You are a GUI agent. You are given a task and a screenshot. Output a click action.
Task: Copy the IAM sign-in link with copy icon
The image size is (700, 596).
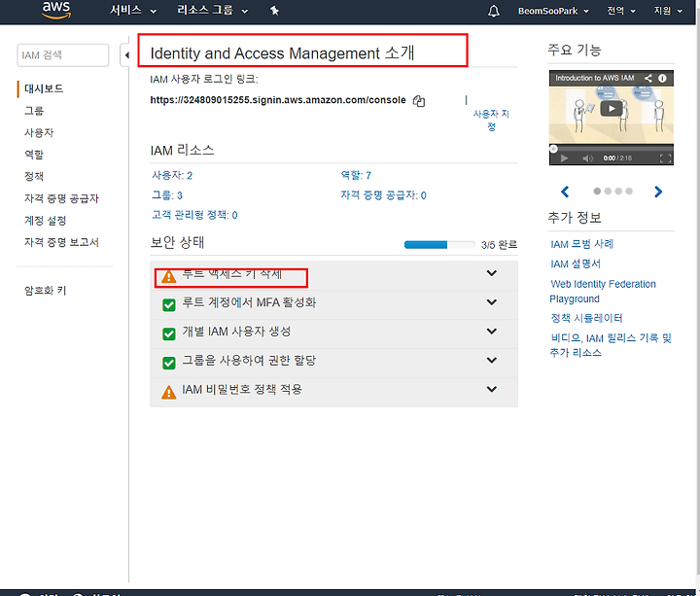click(x=419, y=101)
